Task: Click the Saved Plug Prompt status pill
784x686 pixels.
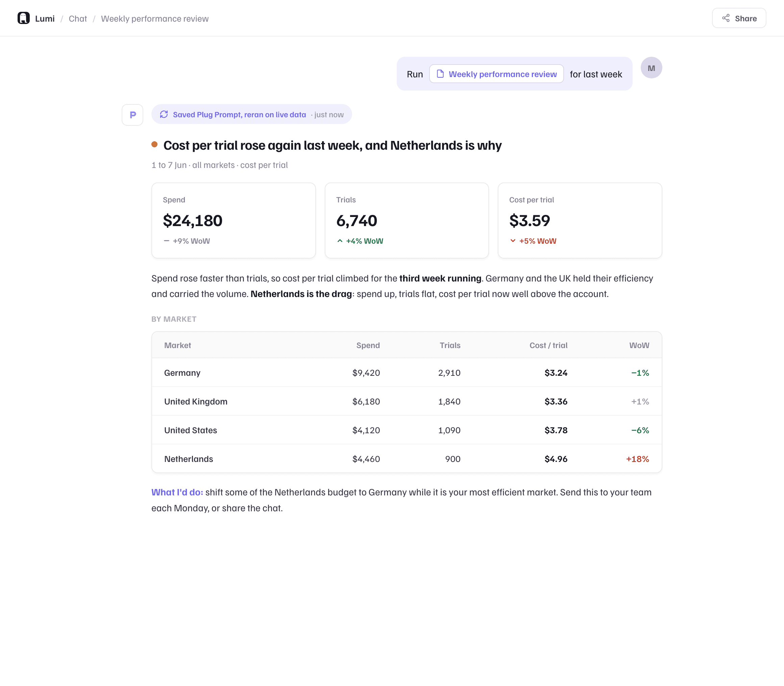Action: coord(251,115)
